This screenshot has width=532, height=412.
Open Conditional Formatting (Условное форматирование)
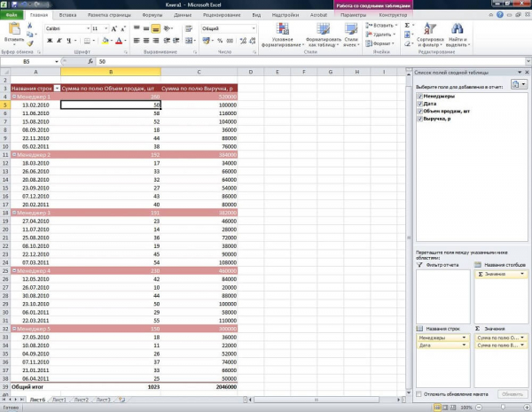(x=282, y=35)
